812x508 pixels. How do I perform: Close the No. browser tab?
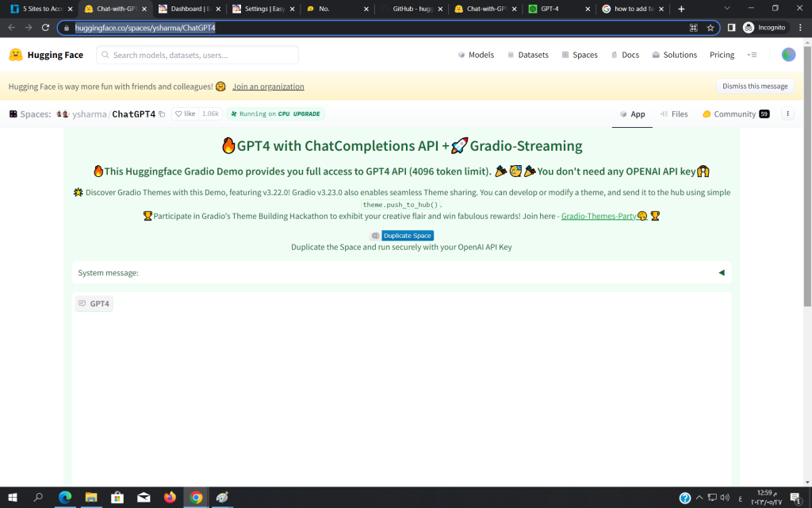366,9
